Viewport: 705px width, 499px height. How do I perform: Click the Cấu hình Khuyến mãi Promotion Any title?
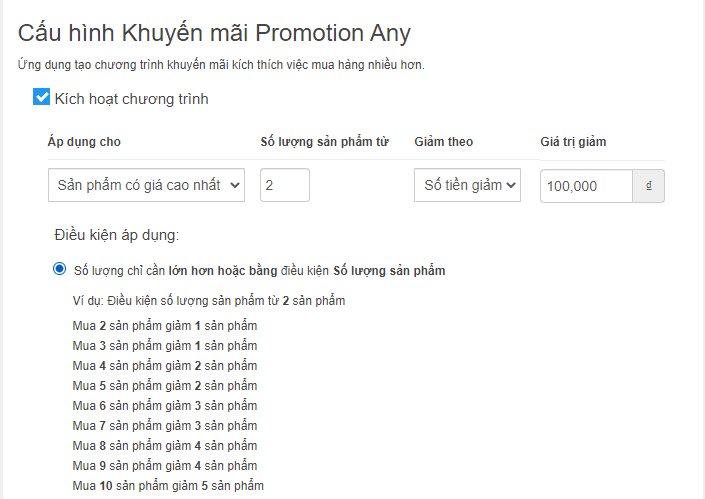pos(214,32)
